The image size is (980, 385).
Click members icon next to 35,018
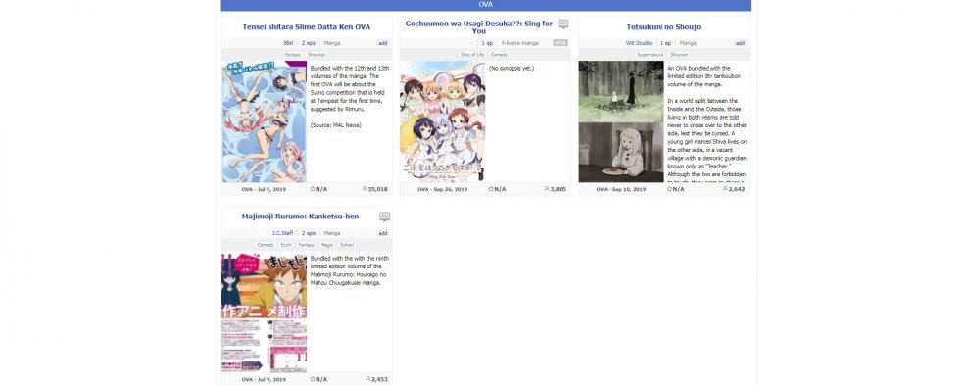coord(365,189)
